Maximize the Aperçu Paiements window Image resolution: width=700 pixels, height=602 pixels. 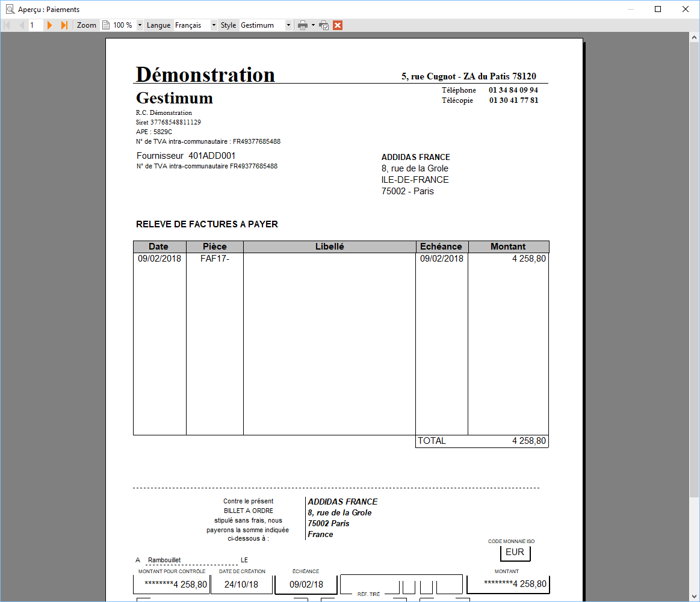pyautogui.click(x=658, y=10)
